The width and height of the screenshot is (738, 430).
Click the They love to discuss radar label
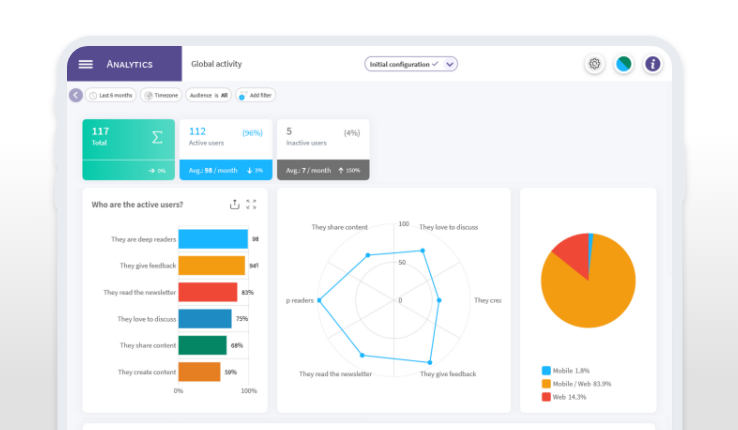[449, 227]
